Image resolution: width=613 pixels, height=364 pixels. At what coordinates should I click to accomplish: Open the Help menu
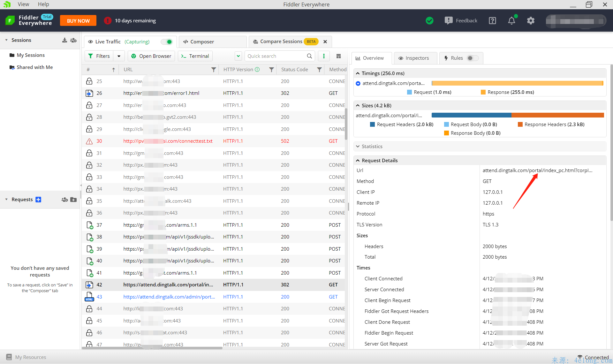click(43, 4)
